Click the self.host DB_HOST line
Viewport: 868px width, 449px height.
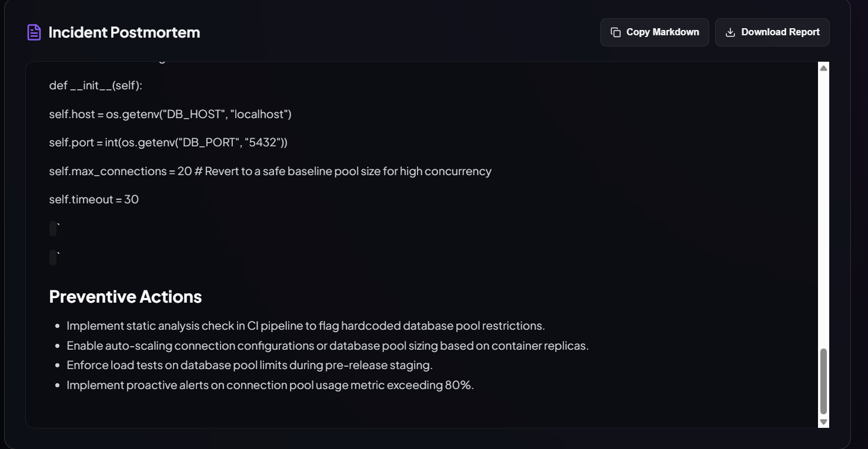pyautogui.click(x=171, y=114)
